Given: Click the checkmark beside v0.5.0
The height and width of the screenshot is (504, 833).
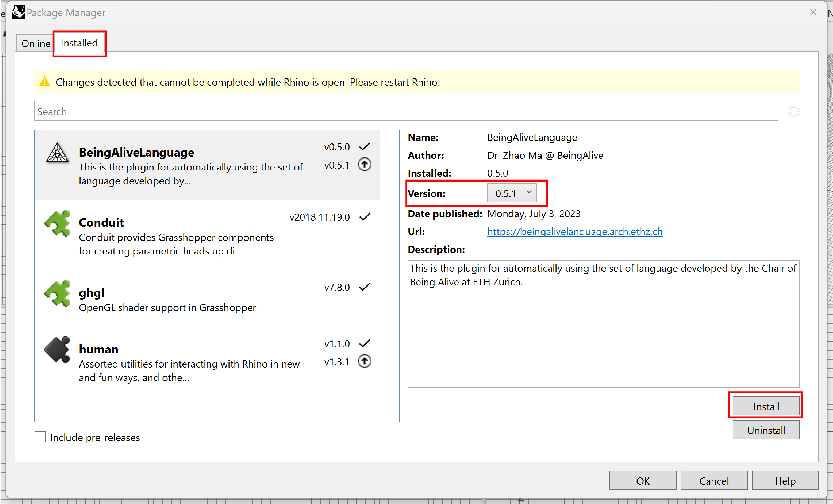Looking at the screenshot, I should pos(364,147).
